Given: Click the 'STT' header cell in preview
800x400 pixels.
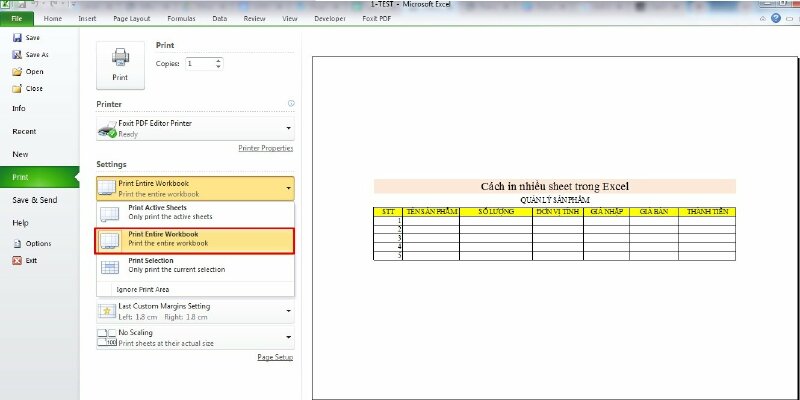Looking at the screenshot, I should 388,212.
